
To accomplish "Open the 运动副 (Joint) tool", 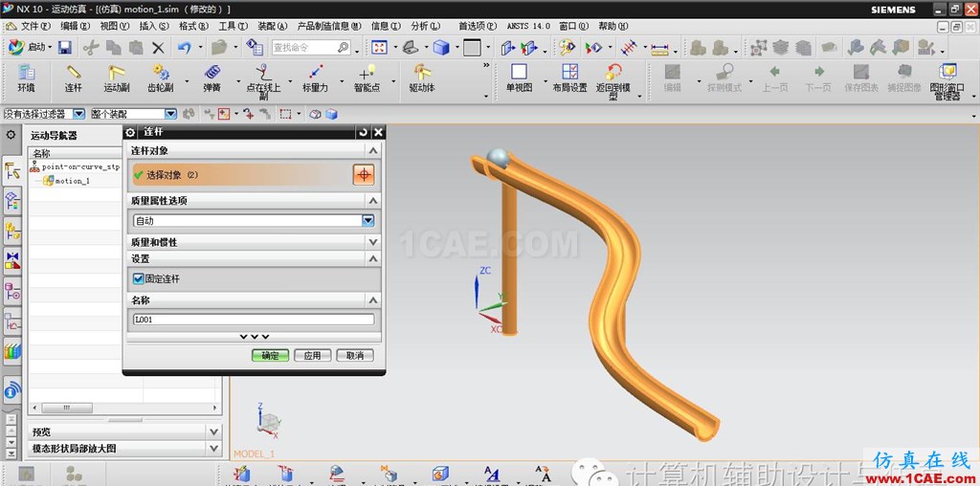I will [x=116, y=78].
